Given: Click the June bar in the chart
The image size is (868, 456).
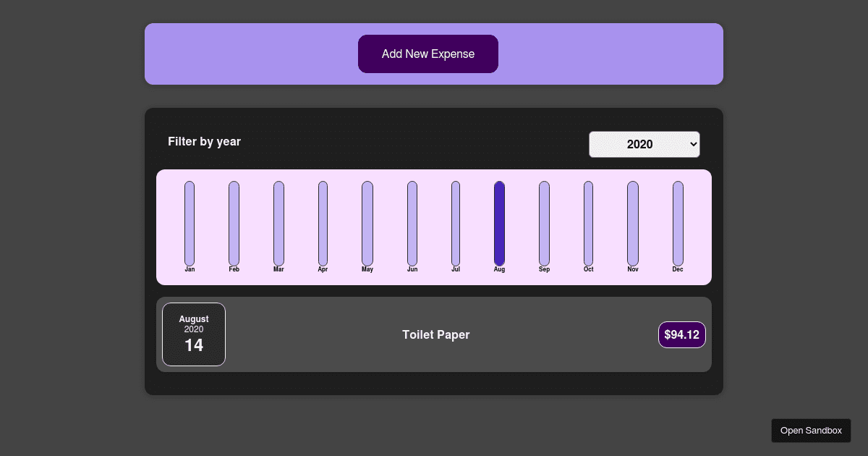Looking at the screenshot, I should tap(412, 223).
